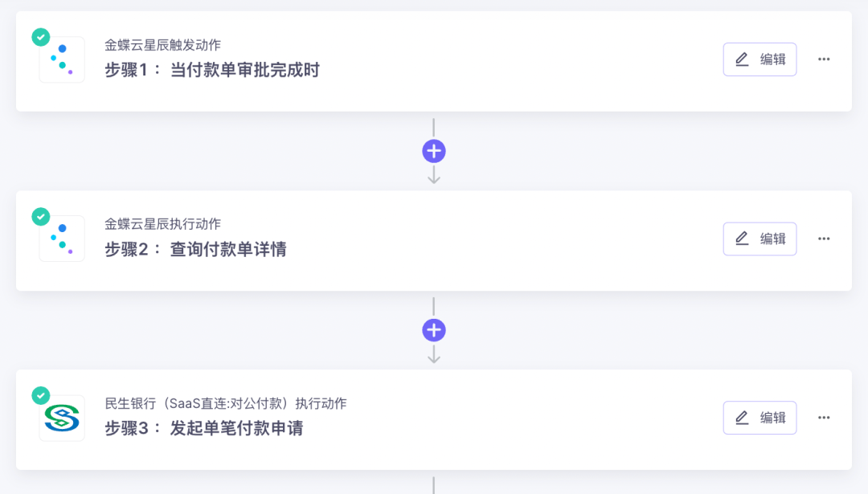868x494 pixels.
Task: Click the Minsheng Bank logo in step 3
Action: click(x=62, y=418)
